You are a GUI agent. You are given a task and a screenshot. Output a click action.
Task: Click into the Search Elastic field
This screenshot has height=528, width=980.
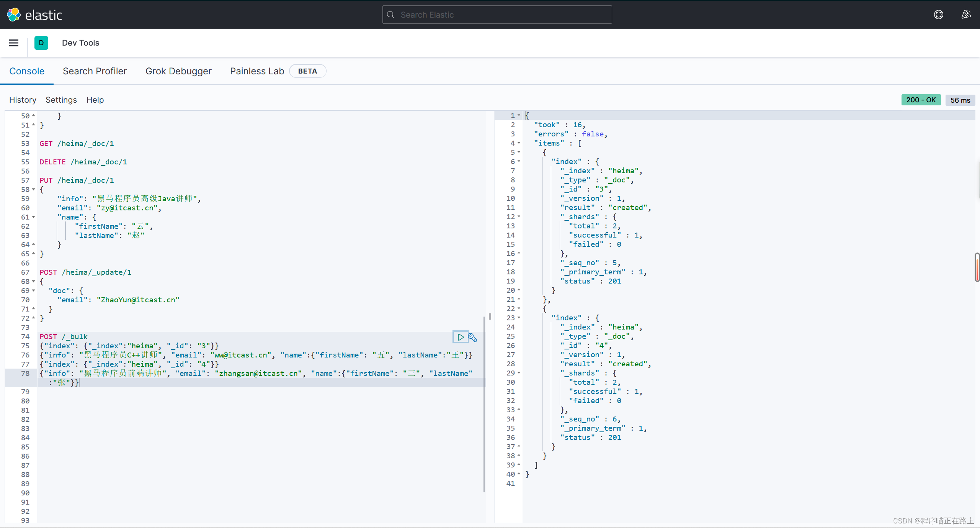[x=498, y=15]
